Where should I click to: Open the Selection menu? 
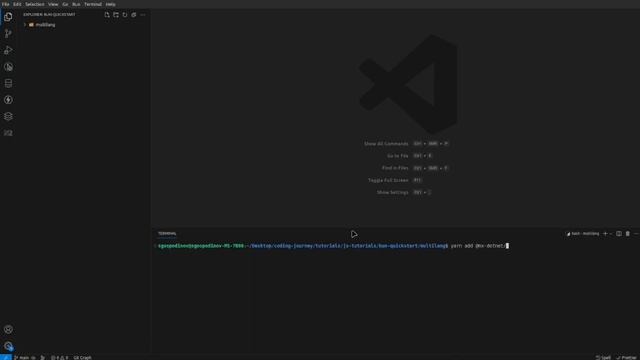(x=35, y=4)
